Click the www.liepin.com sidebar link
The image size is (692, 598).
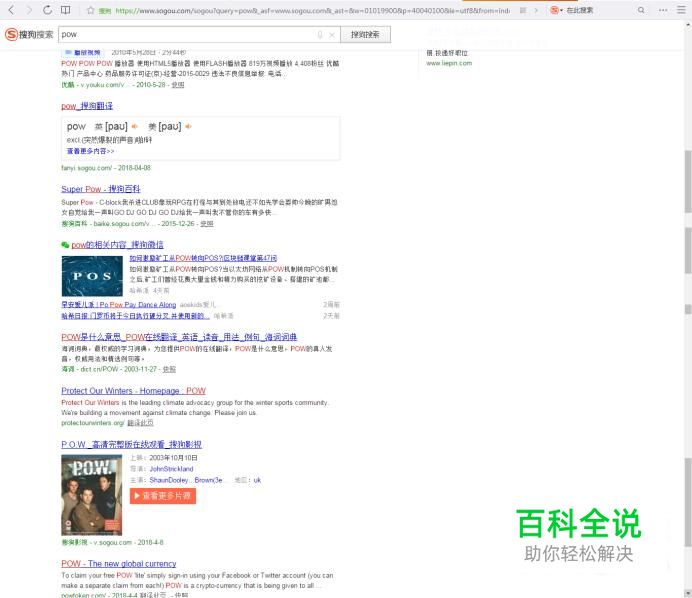[x=449, y=63]
